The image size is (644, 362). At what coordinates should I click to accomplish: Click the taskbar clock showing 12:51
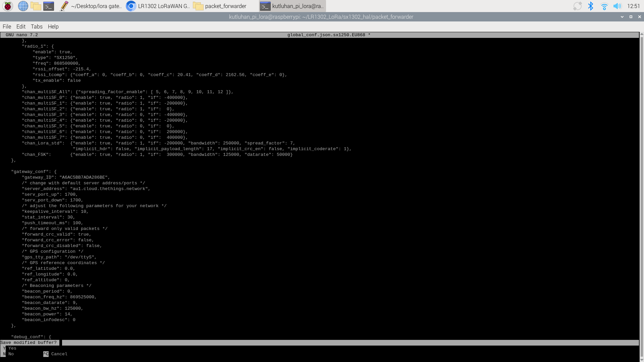tap(633, 6)
